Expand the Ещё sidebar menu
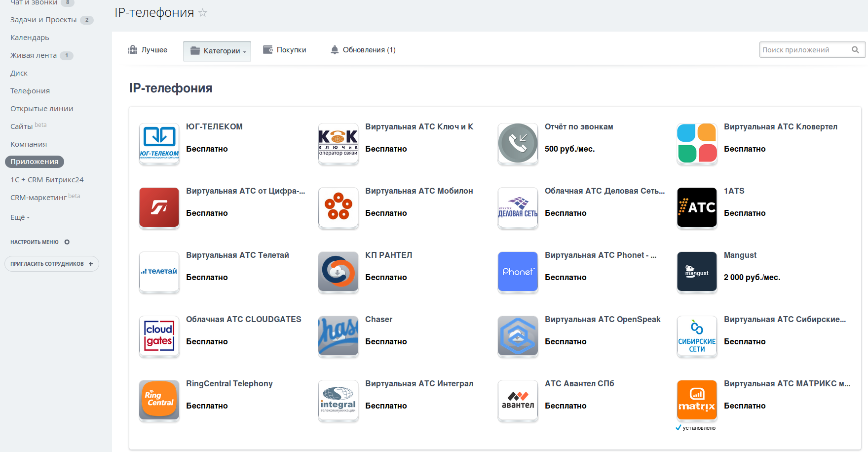 coord(20,217)
